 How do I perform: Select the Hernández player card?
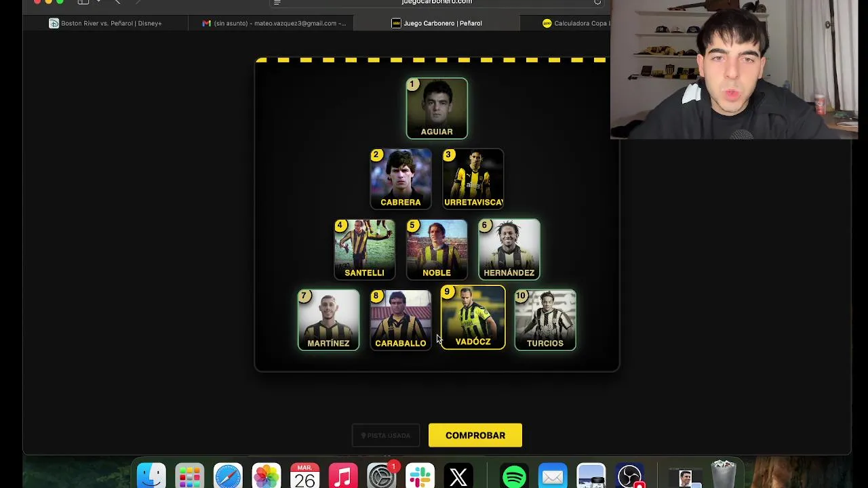click(x=509, y=249)
